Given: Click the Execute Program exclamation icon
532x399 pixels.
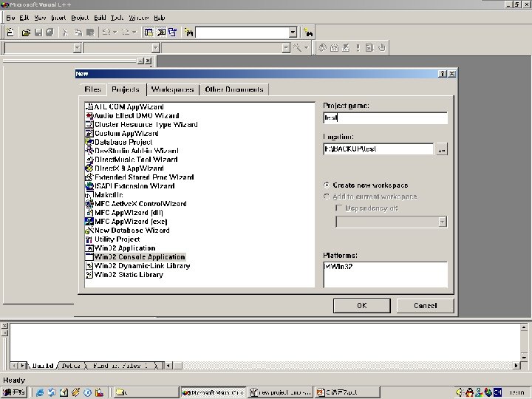Looking at the screenshot, I should 358,48.
